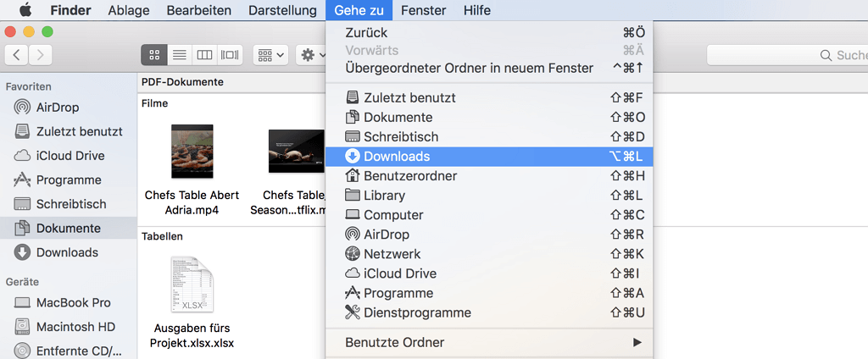
Task: Choose Dienstprogramme in the menu
Action: pos(489,312)
